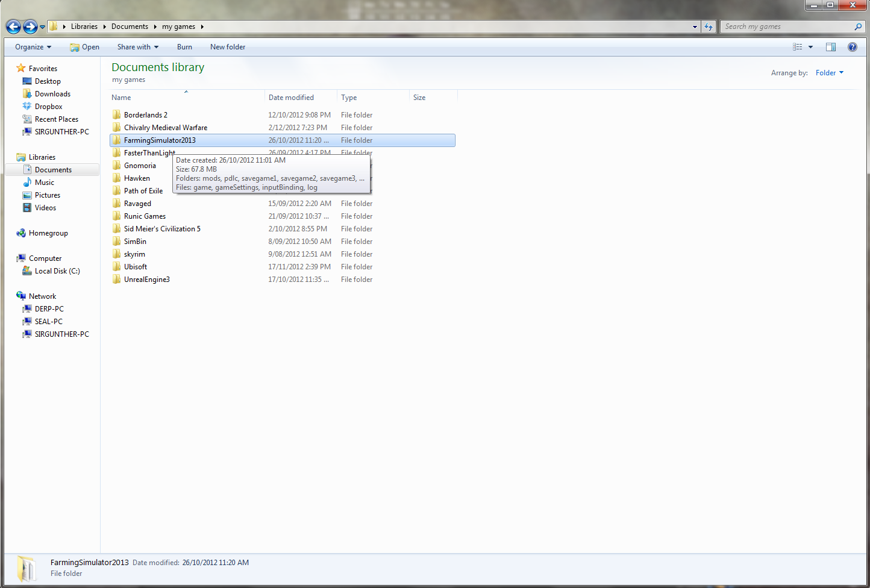
Task: Click the Borderlands 2 folder icon
Action: (x=117, y=114)
